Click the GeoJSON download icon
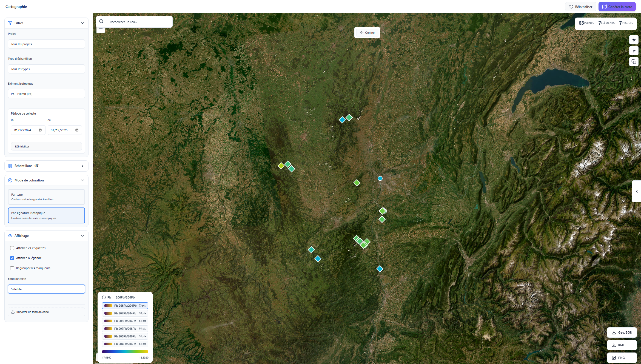Viewport: 641px width, 364px height. coord(614,332)
